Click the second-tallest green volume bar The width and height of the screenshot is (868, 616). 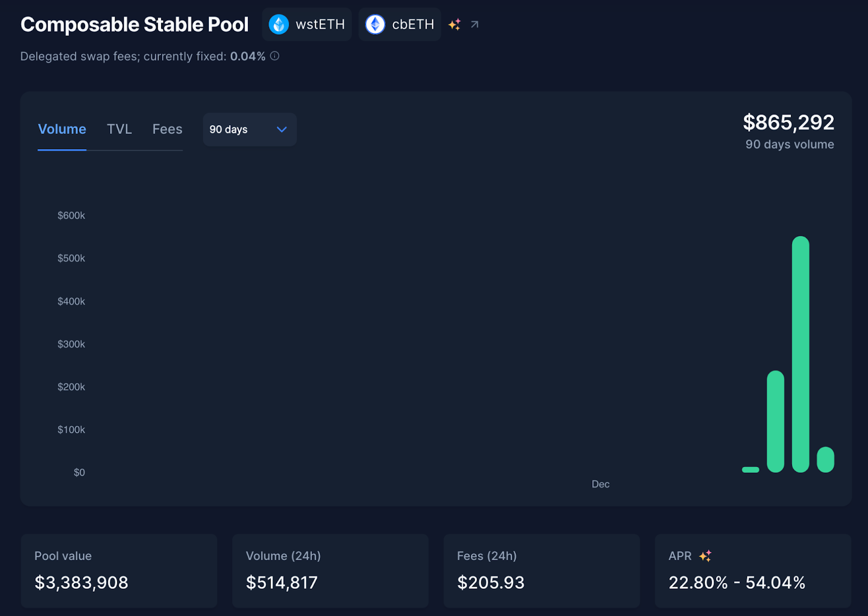tap(776, 421)
